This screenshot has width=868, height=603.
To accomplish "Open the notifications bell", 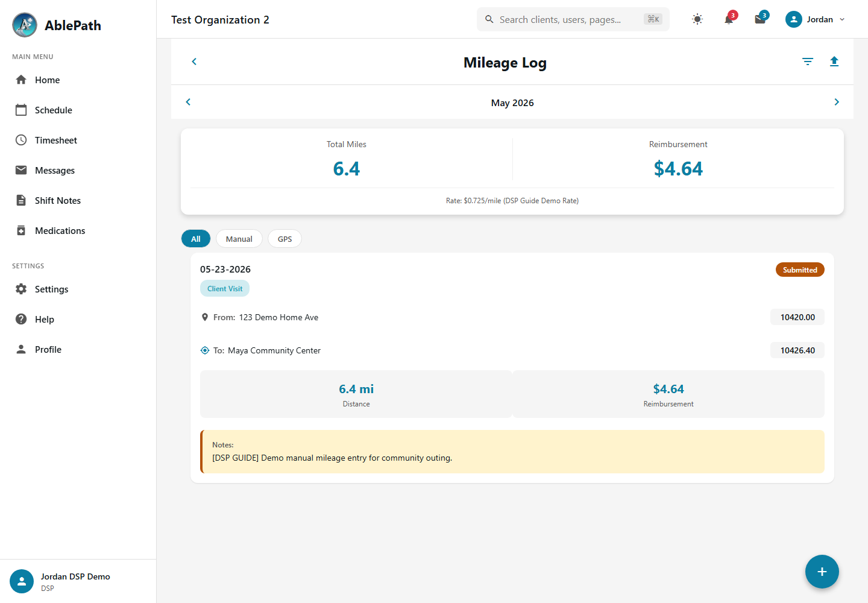I will point(729,19).
